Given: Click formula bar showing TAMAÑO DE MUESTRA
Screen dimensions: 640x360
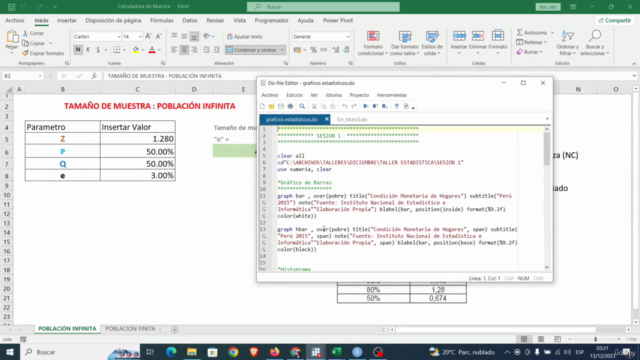Looking at the screenshot, I should click(367, 76).
